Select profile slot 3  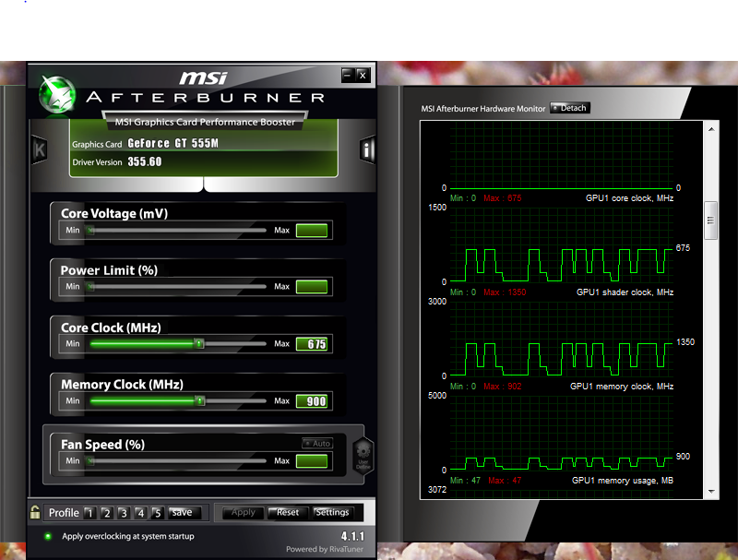(x=124, y=512)
